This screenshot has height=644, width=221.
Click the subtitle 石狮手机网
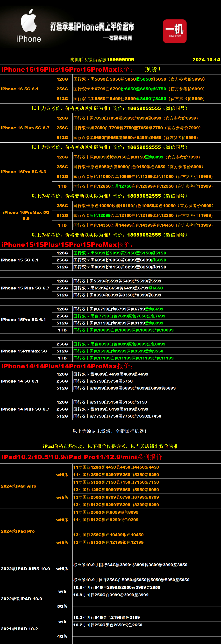pos(121,38)
